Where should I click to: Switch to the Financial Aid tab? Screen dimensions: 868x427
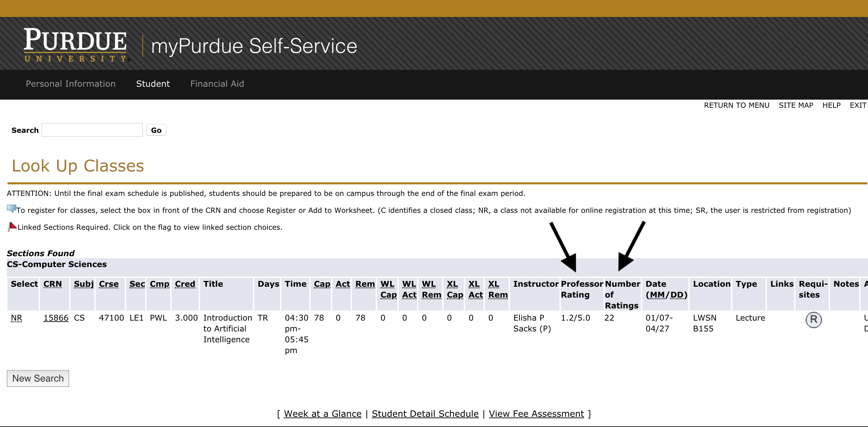coord(217,84)
